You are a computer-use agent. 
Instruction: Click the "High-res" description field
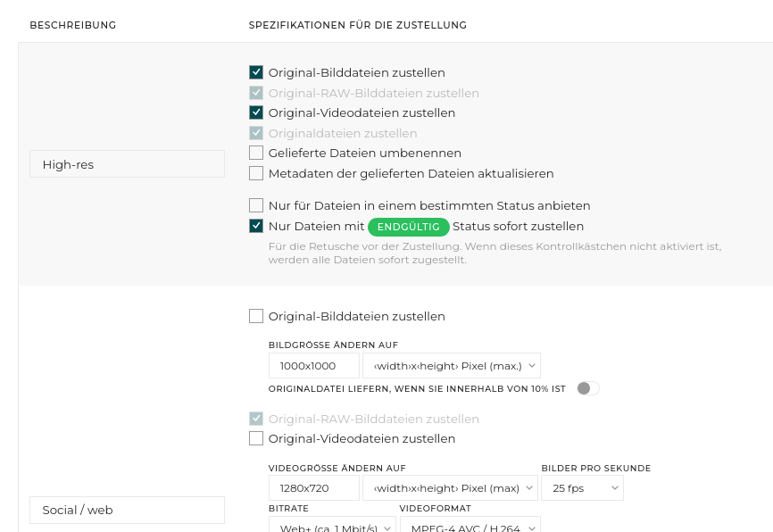[x=127, y=163]
